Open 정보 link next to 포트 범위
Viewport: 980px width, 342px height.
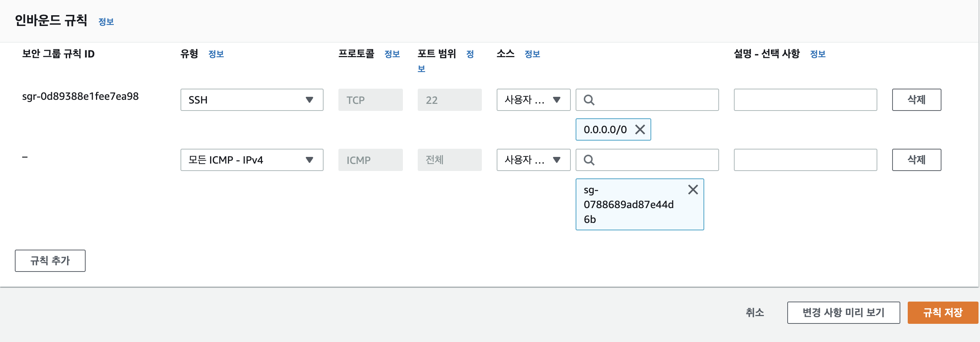tap(470, 54)
